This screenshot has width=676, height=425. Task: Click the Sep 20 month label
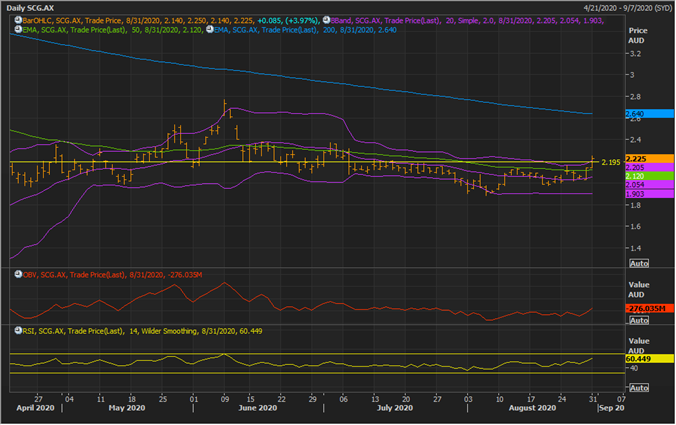coord(612,408)
